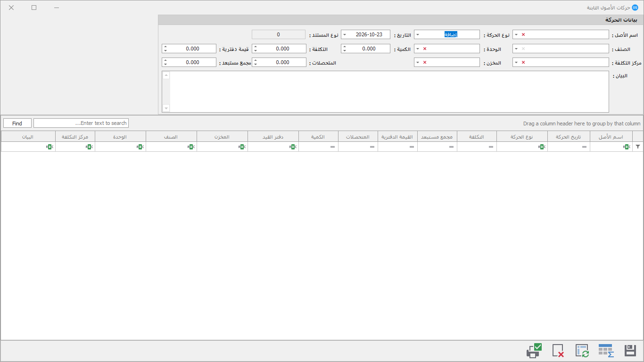
Task: Open the الوحدة dropdown arrow
Action: click(418, 49)
